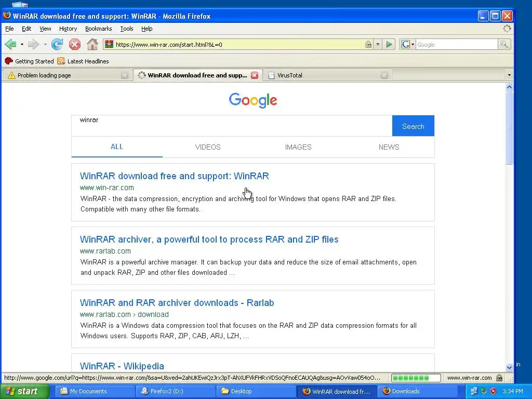Click www.rarlab.com › download URL text
The height and width of the screenshot is (399, 532).
pyautogui.click(x=124, y=314)
